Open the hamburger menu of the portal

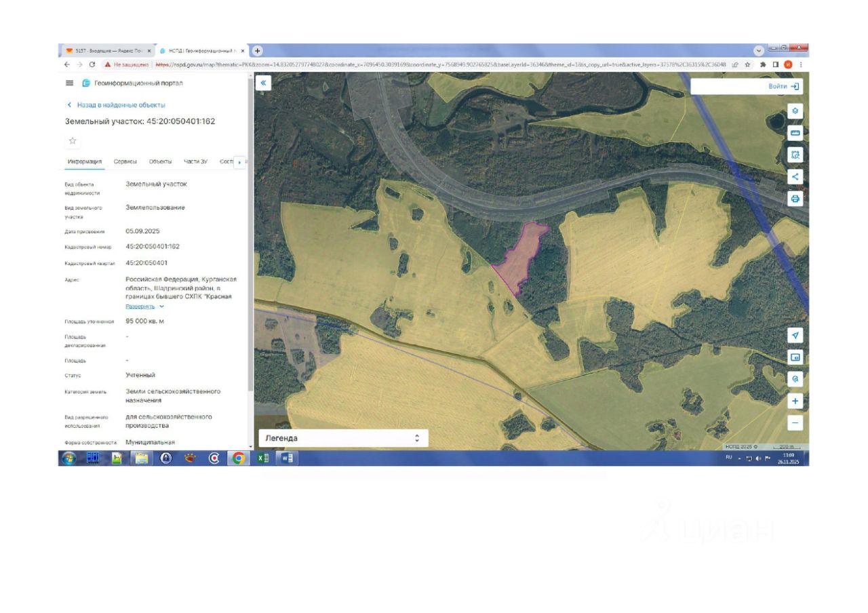pyautogui.click(x=69, y=83)
